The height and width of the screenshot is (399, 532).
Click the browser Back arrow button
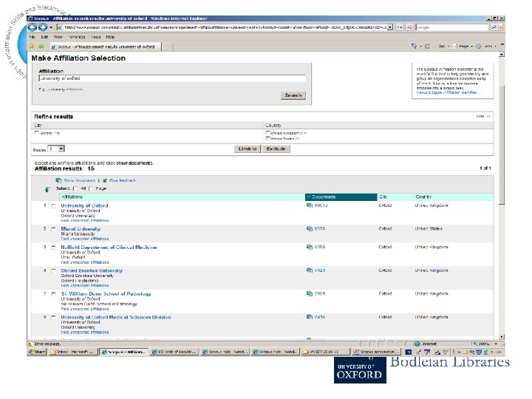click(33, 27)
